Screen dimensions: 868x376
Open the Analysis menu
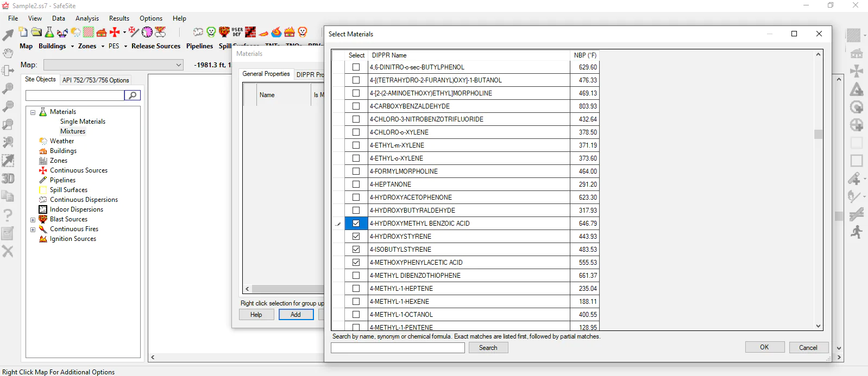point(87,18)
